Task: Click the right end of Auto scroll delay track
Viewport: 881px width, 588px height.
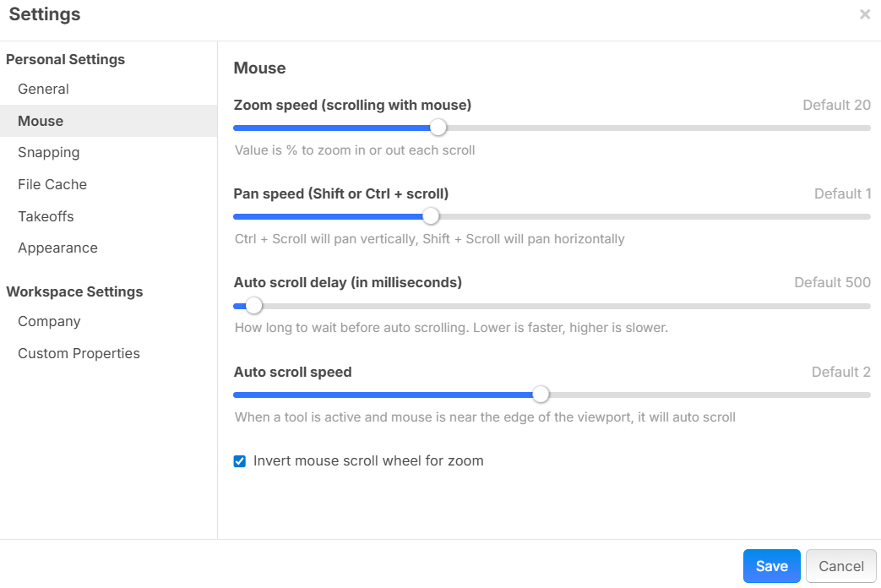Action: click(867, 306)
